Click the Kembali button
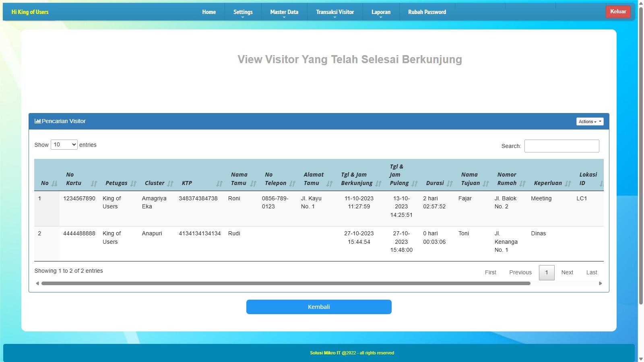The height and width of the screenshot is (362, 644). 319,307
